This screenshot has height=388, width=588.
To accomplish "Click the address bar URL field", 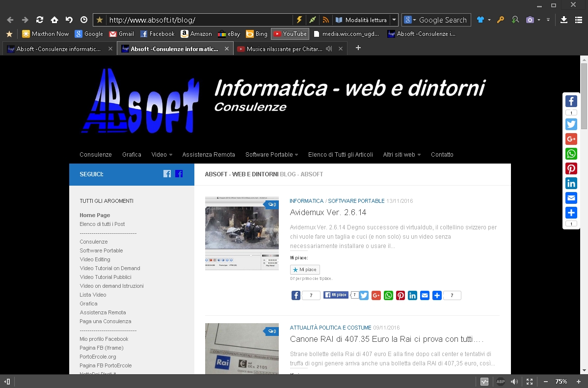I will click(x=200, y=20).
